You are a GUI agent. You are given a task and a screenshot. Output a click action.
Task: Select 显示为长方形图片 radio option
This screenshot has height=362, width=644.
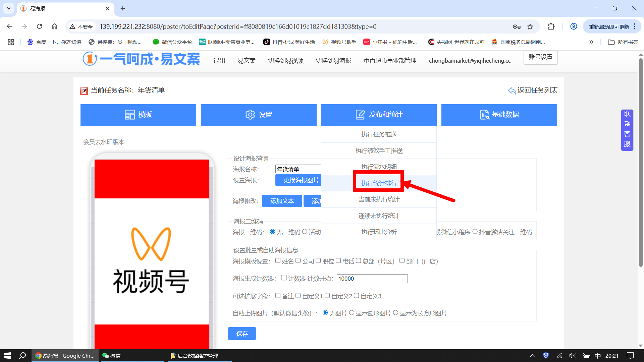click(395, 313)
